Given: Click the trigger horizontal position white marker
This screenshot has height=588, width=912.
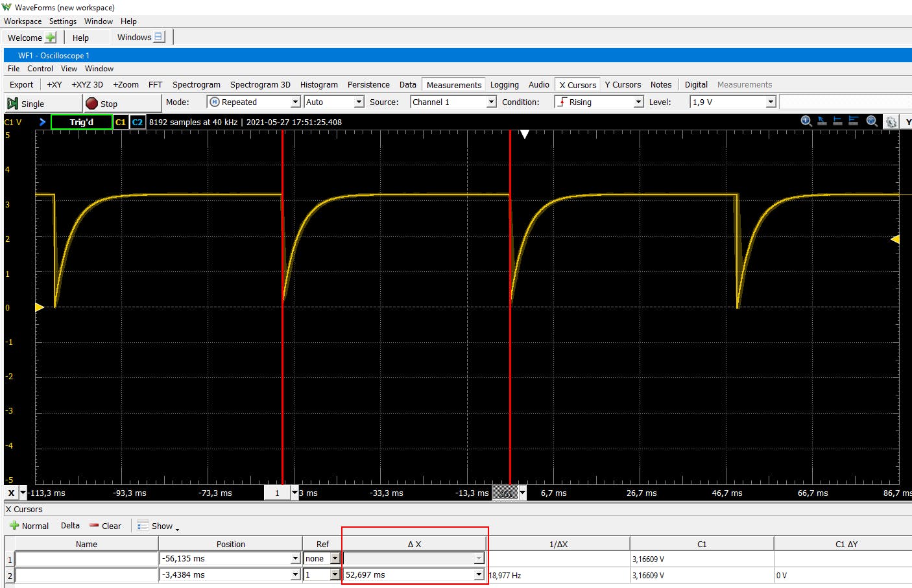Looking at the screenshot, I should [525, 134].
